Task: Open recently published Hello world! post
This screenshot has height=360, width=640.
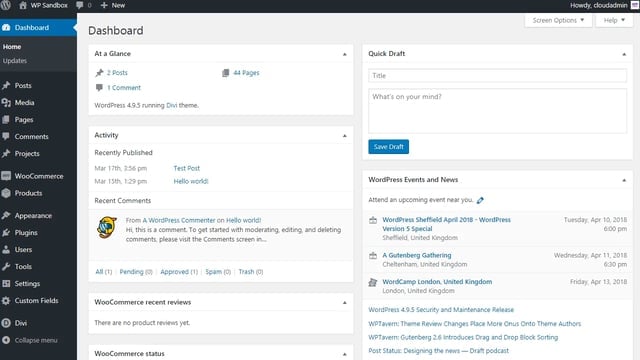Action: (191, 181)
